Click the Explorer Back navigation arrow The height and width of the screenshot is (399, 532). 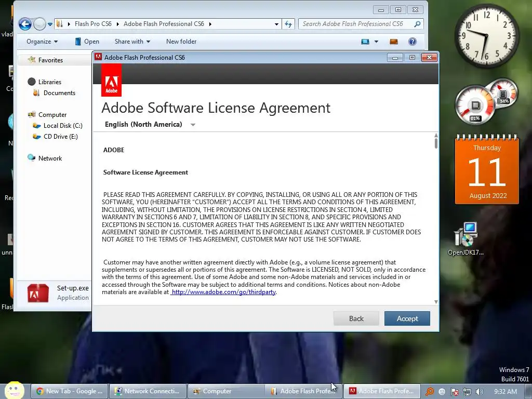click(x=25, y=24)
